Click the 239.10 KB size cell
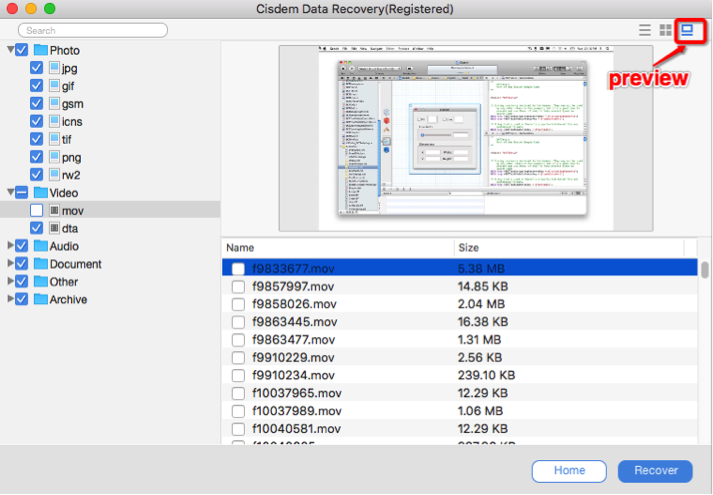713x495 pixels. [486, 375]
